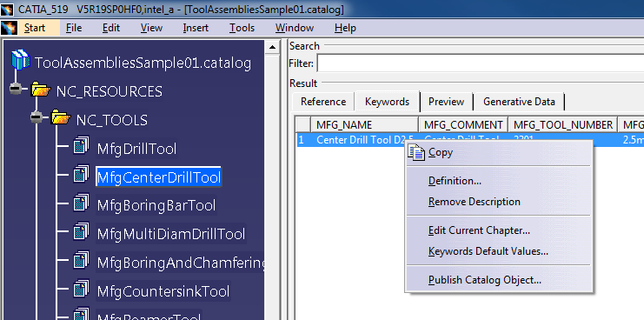Screen dimensions: 644x320
Task: Click the MfgCountersinkTool family icon
Action: [81, 290]
